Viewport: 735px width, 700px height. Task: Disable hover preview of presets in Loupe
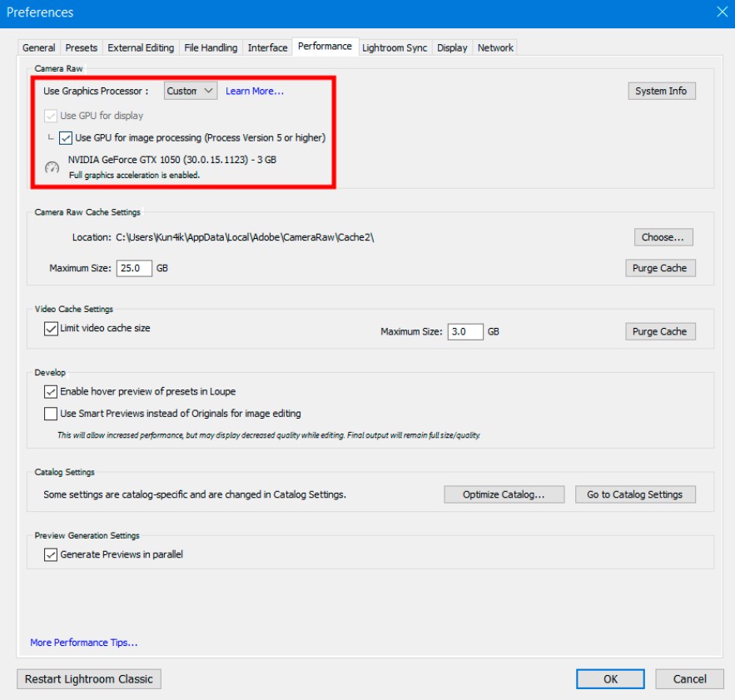tap(51, 391)
